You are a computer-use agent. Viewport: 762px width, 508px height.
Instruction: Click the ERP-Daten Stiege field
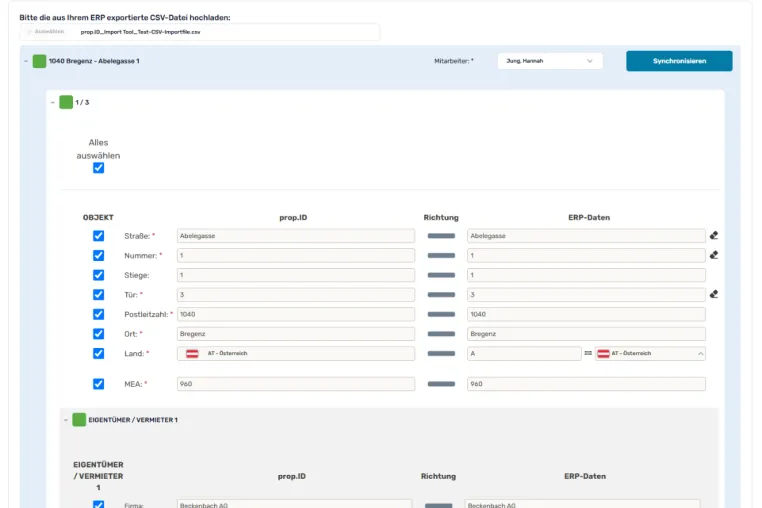[x=586, y=275]
